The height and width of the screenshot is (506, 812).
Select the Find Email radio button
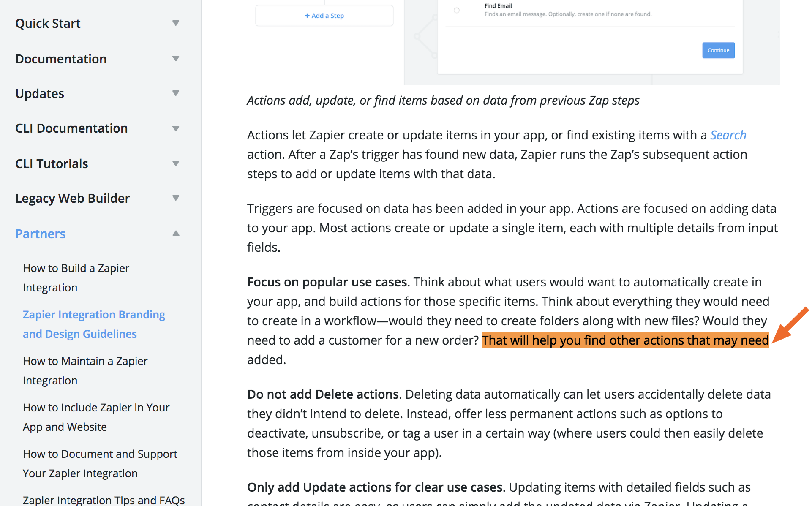[456, 10]
